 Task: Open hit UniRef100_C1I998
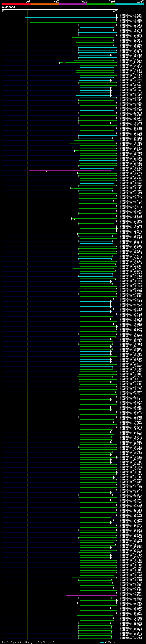click(x=131, y=67)
